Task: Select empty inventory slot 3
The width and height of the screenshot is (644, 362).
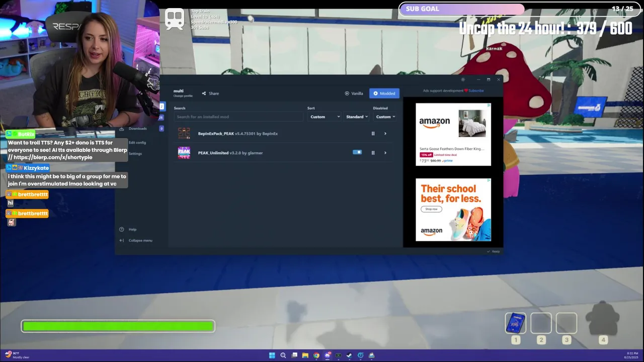Action: (566, 323)
